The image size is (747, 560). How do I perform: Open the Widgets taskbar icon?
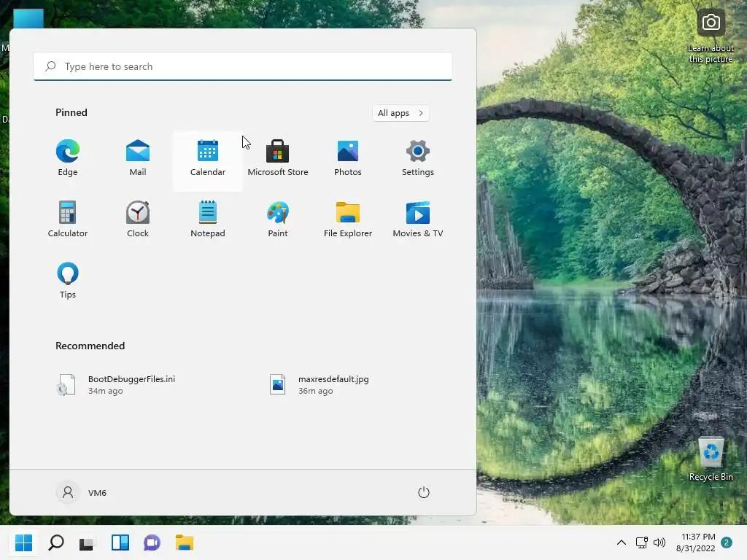(x=120, y=542)
